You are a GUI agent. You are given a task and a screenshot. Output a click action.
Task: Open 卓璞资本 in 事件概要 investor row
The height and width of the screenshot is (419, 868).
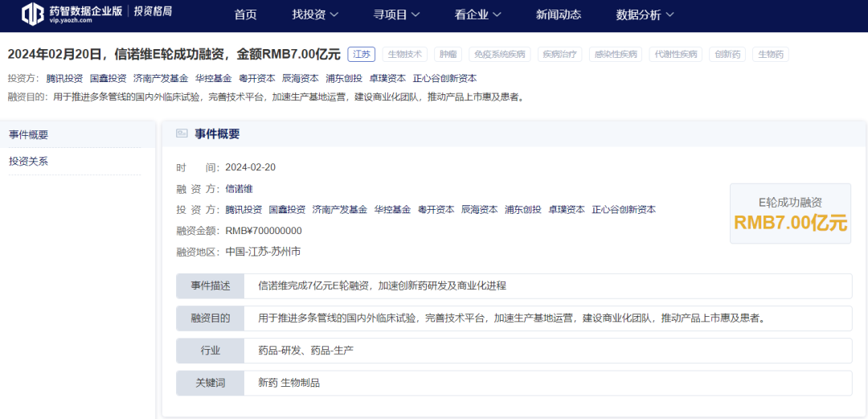[567, 209]
